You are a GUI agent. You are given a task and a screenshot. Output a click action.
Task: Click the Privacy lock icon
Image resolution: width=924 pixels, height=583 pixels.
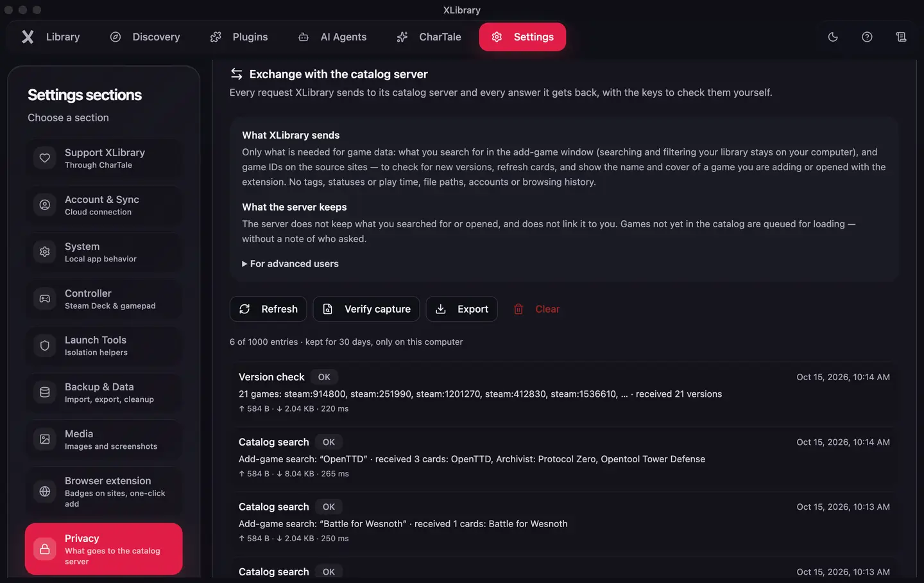coord(45,549)
